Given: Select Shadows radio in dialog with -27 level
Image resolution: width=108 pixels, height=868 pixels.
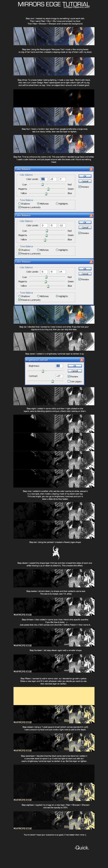Looking at the screenshot, I should tap(24, 203).
